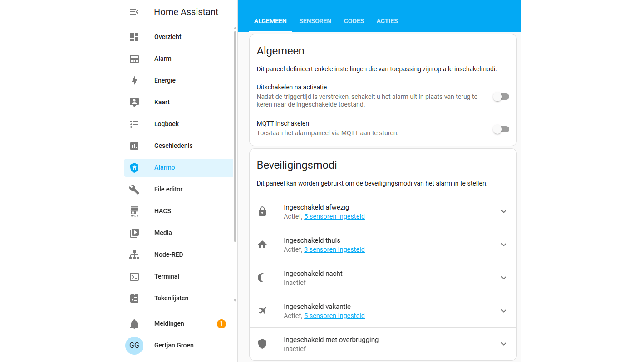Click the Alarm keypad icon
Screen dimensions: 644x362
(x=134, y=59)
